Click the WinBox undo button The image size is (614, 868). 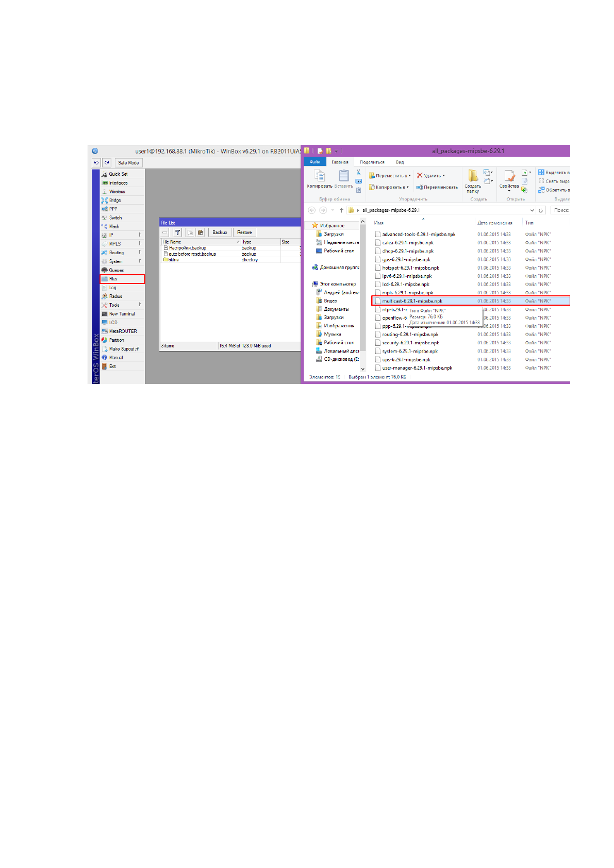(96, 163)
